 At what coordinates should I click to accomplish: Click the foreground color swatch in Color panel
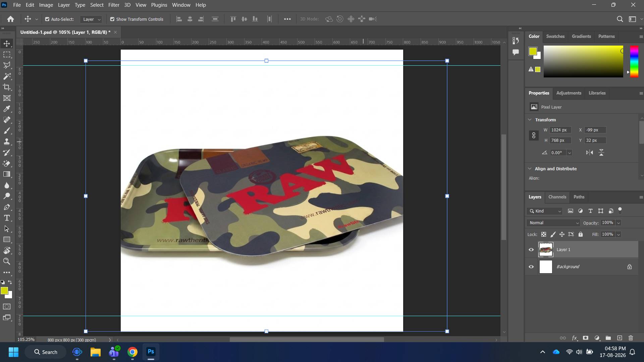(533, 51)
